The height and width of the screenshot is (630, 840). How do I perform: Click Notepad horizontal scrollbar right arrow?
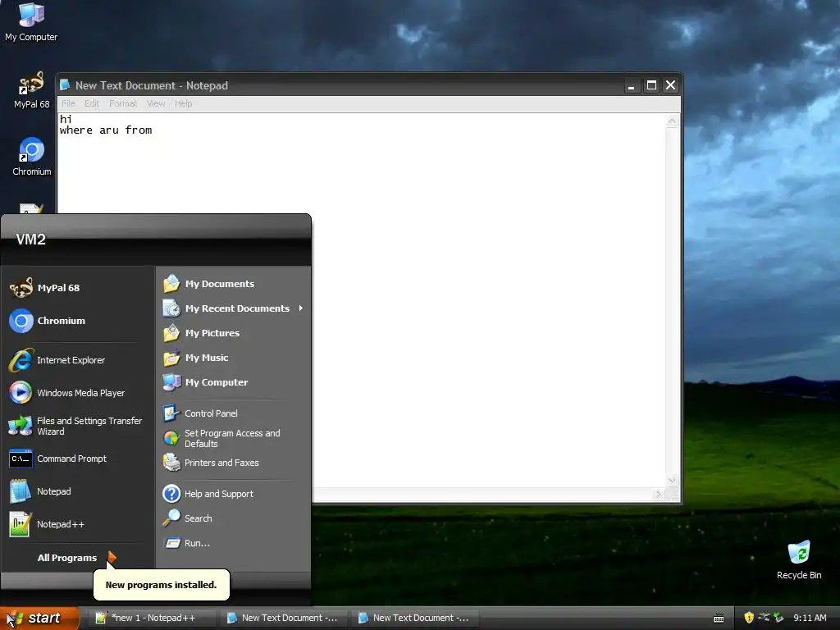coord(659,494)
